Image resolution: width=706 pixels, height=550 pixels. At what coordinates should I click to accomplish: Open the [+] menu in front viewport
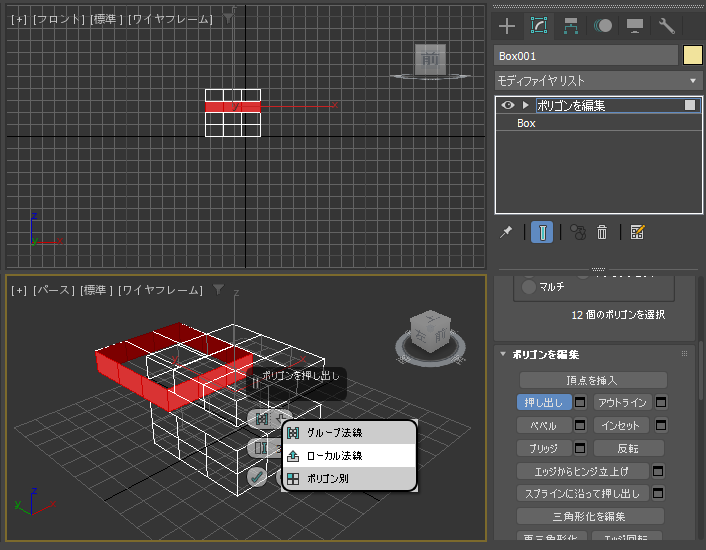point(19,19)
